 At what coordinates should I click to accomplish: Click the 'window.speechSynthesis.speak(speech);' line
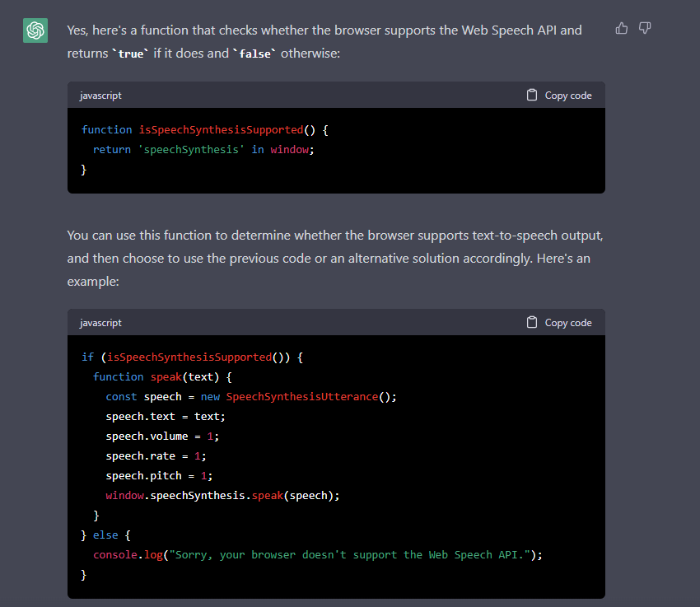point(222,496)
